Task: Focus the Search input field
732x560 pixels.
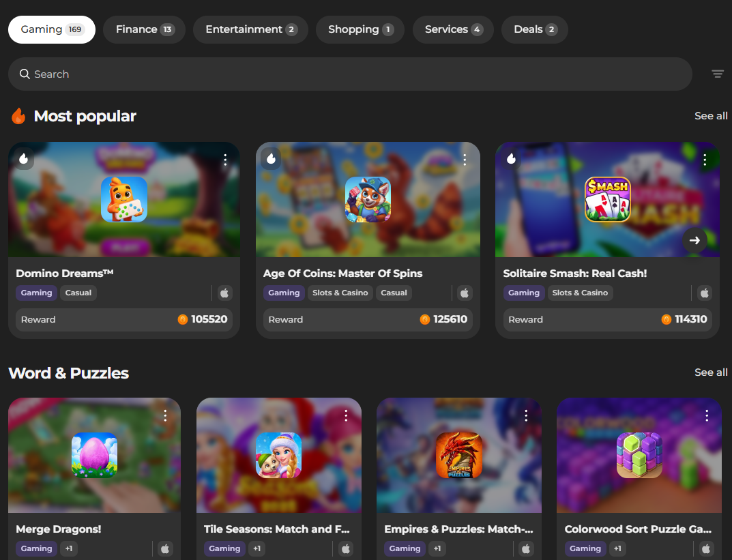Action: pyautogui.click(x=350, y=74)
